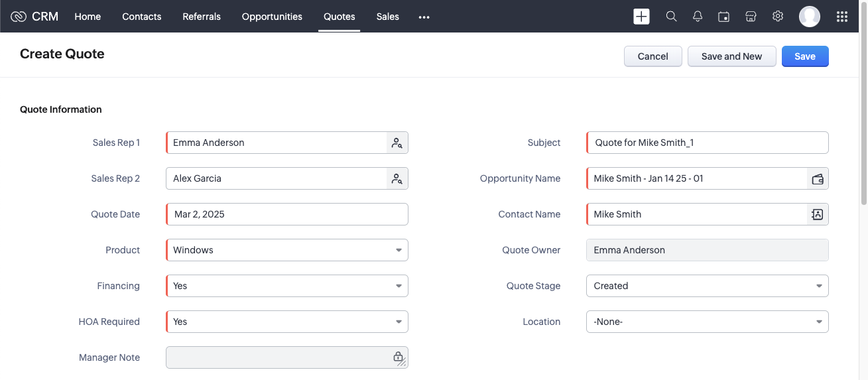Screen dimensions: 868x380
Task: Click the plus quick-create icon
Action: pyautogui.click(x=641, y=17)
